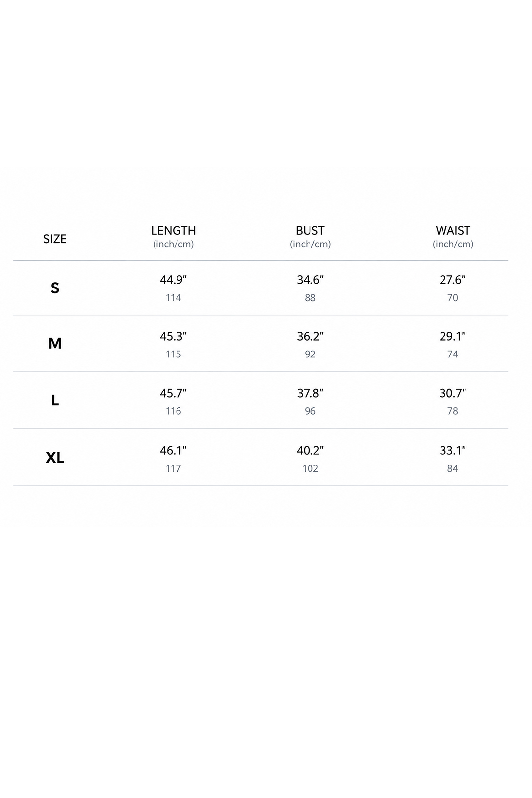Click the L size row label

(55, 400)
